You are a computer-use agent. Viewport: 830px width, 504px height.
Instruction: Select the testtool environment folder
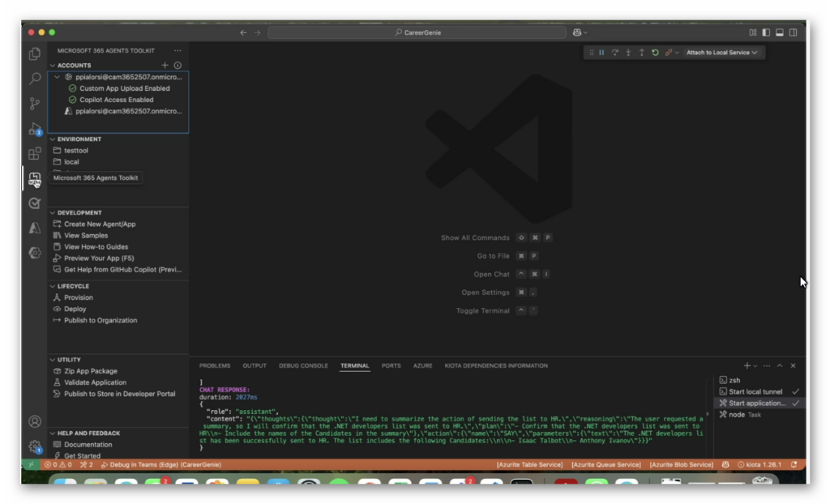pos(76,151)
